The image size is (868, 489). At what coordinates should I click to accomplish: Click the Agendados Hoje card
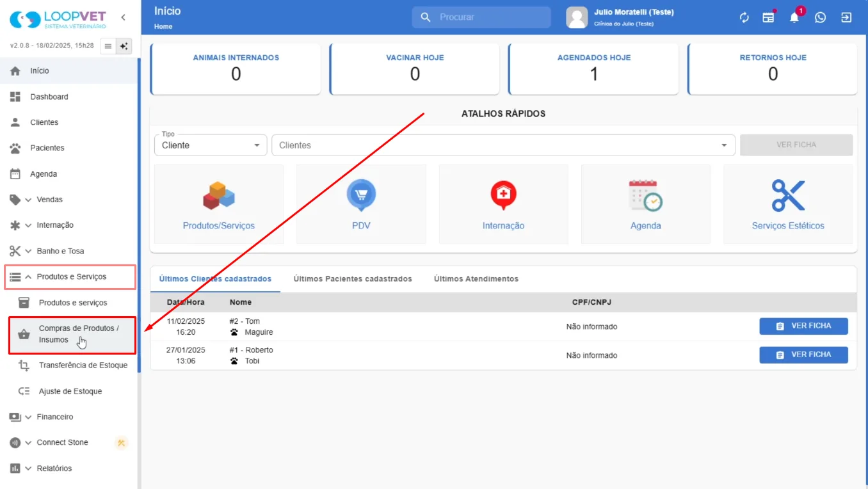(594, 69)
